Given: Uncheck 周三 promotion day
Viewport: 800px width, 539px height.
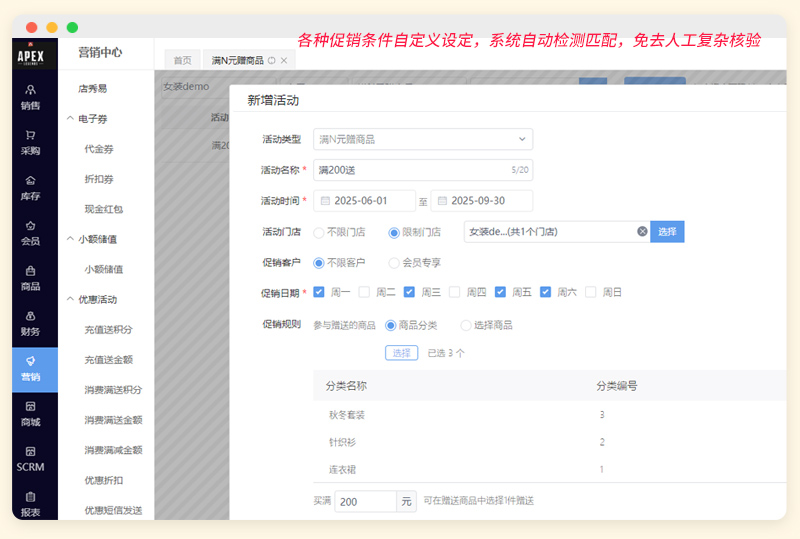Looking at the screenshot, I should pos(409,292).
